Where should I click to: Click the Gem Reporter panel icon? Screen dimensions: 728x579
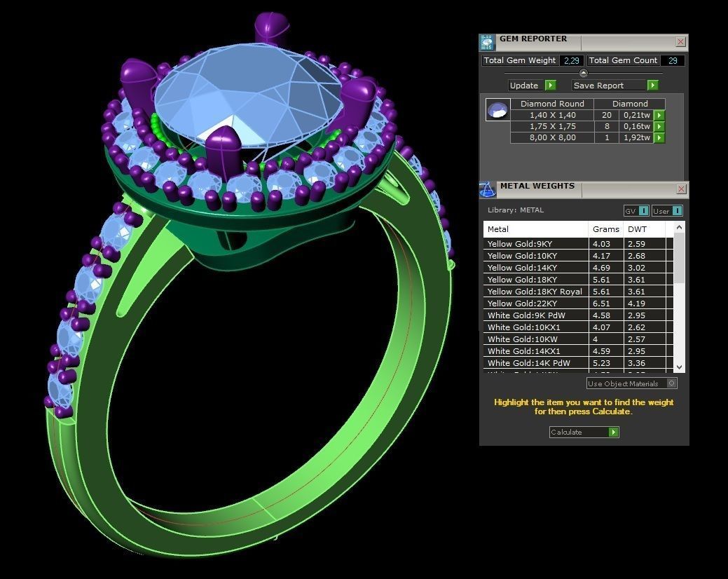click(486, 43)
